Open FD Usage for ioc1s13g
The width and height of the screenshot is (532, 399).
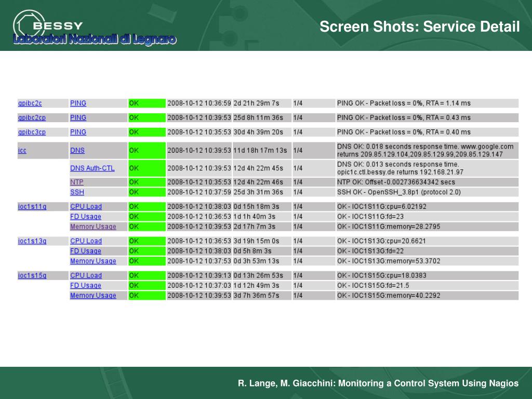coord(86,251)
